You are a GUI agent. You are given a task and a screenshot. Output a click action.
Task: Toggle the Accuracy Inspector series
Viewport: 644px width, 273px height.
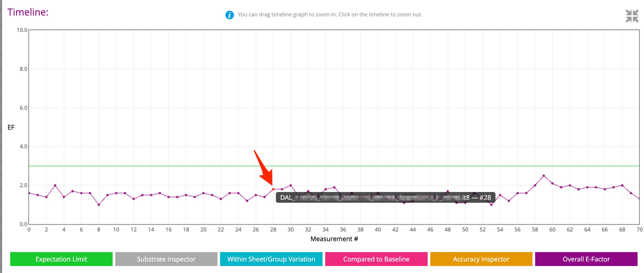[x=481, y=259]
